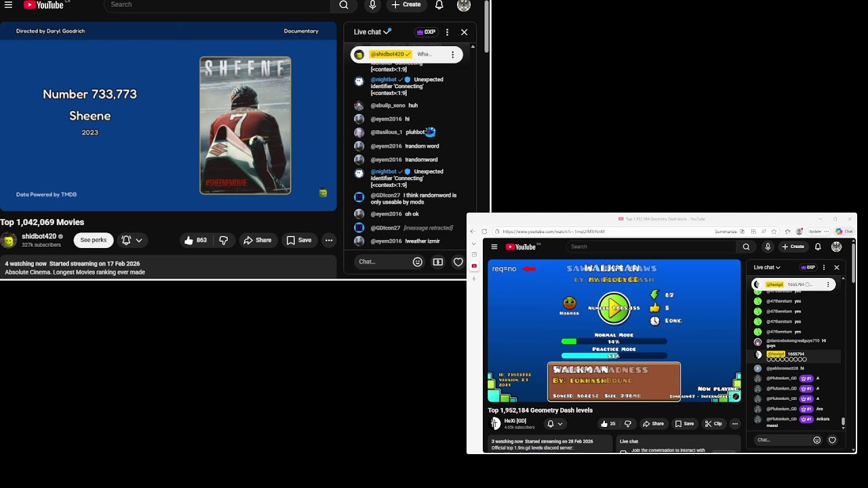Open options for pinned @hexigd message
The height and width of the screenshot is (488, 868).
(x=828, y=285)
